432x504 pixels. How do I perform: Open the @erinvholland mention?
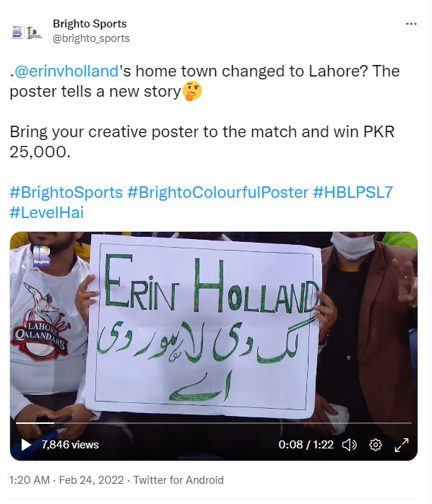66,71
